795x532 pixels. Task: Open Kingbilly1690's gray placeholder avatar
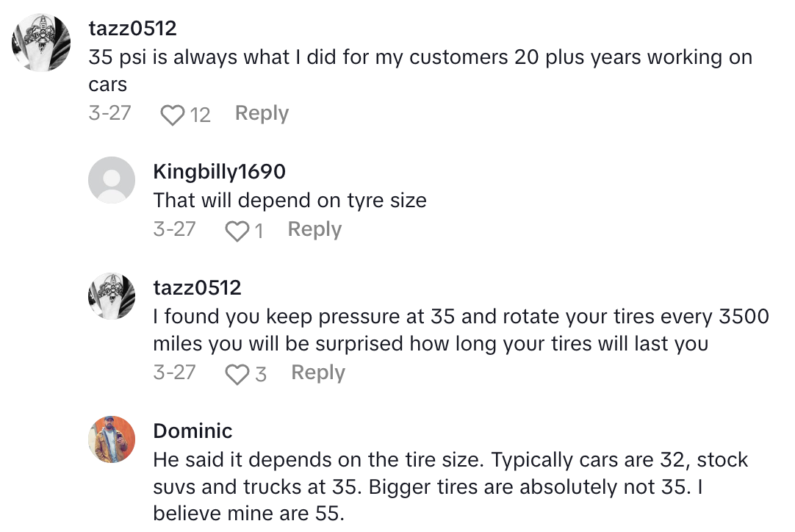click(x=112, y=179)
